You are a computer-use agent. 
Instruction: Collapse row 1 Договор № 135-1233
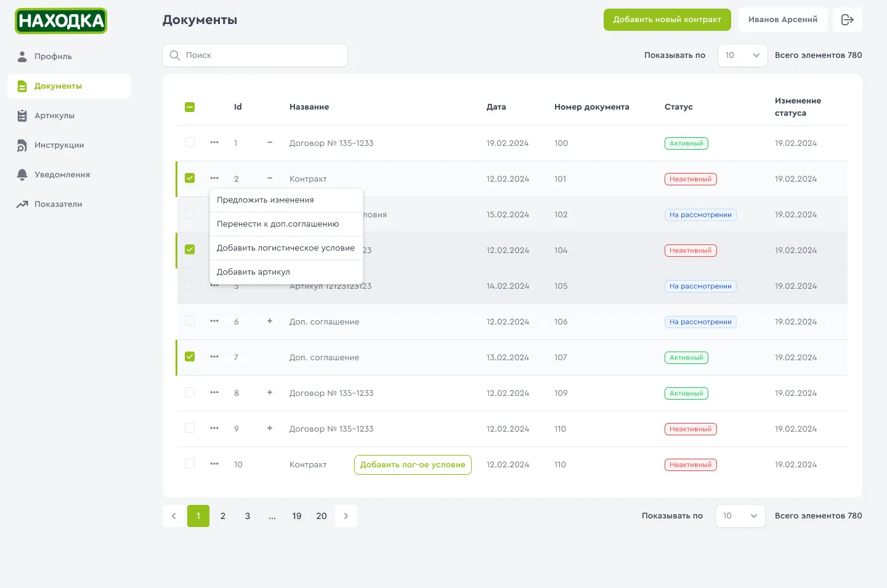270,143
